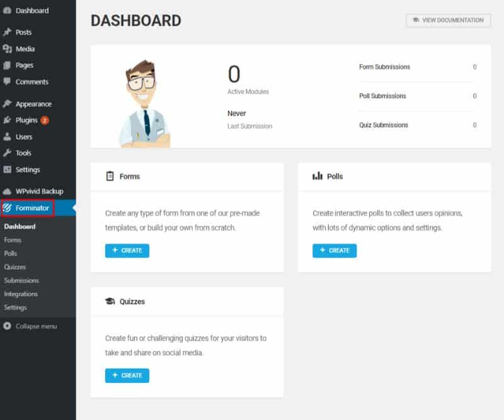Open Forminator Submissions submenu

tap(21, 281)
